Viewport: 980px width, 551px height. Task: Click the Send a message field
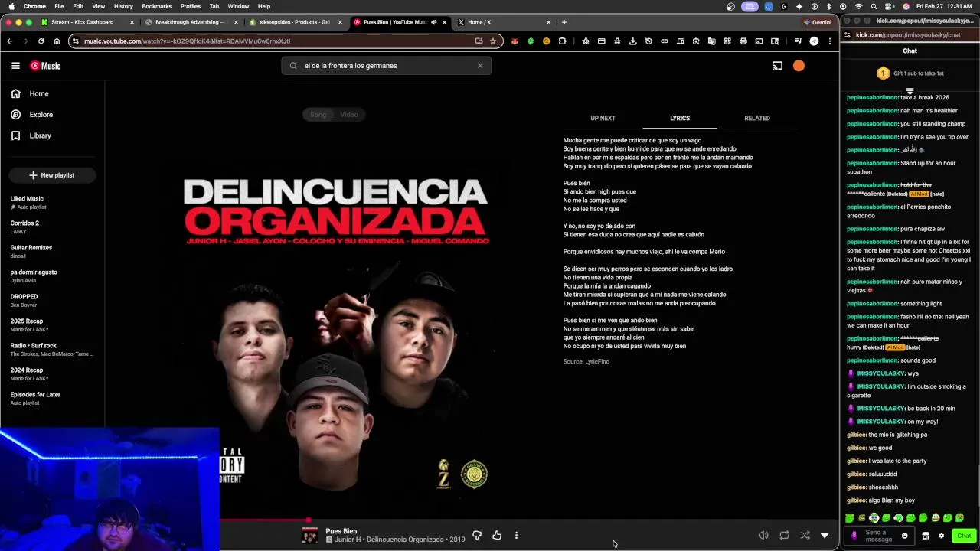878,536
